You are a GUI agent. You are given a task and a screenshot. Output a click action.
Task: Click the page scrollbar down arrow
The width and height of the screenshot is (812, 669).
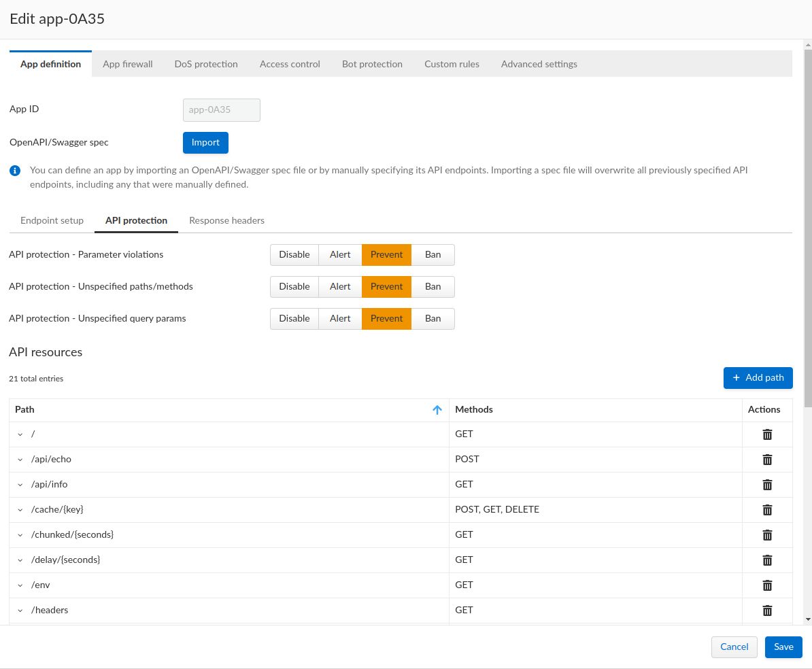point(807,619)
